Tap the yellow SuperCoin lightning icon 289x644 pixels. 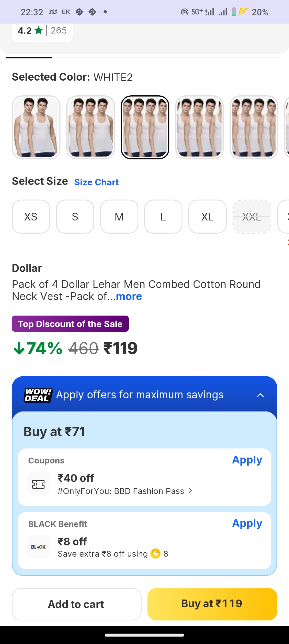click(155, 553)
